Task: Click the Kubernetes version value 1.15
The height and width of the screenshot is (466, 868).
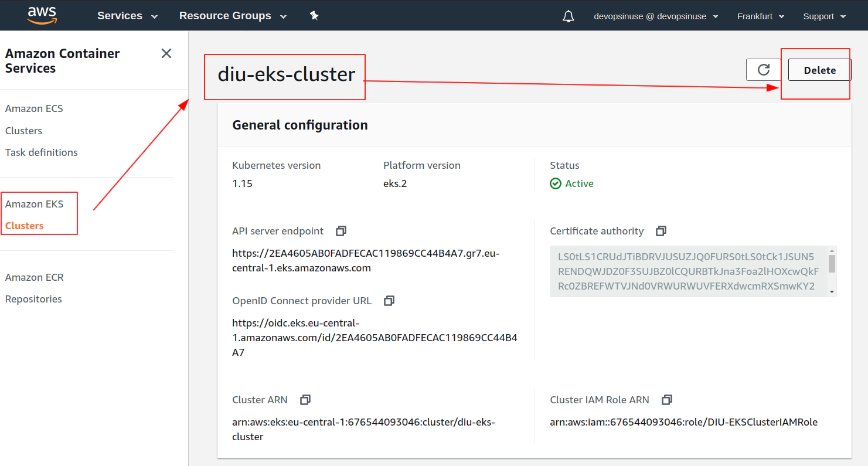Action: pos(242,183)
